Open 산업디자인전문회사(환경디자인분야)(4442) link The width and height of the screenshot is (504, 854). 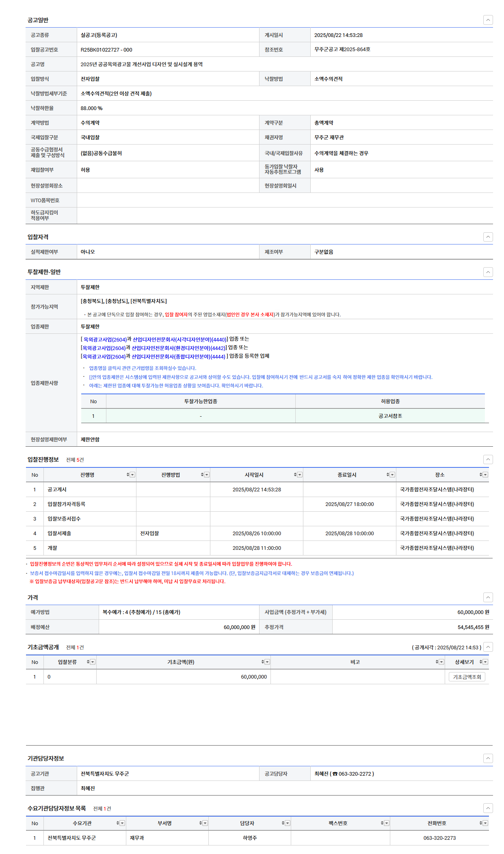tap(178, 348)
